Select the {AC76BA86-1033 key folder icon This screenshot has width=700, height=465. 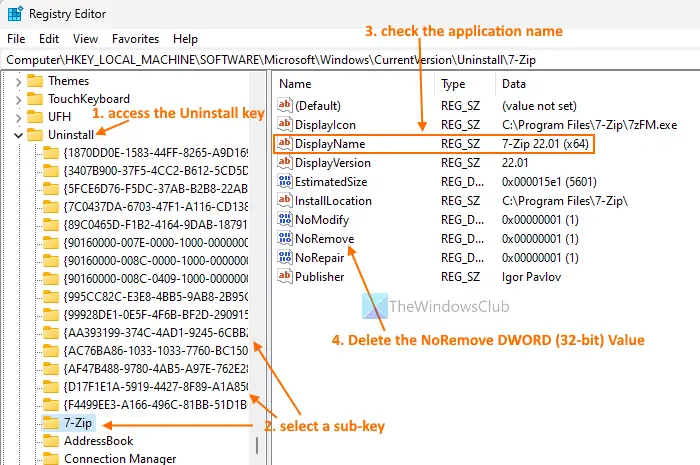pos(51,350)
